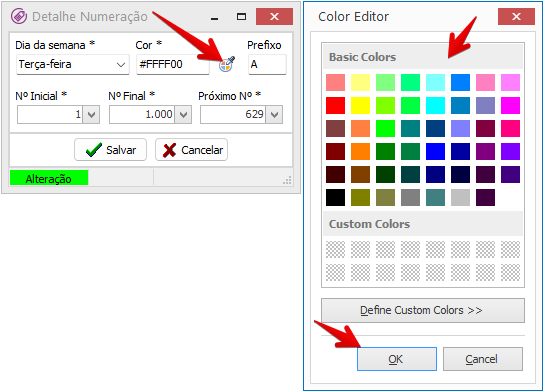Open the Próximo Nº dropdown arrow
543x392 pixels.
click(275, 115)
